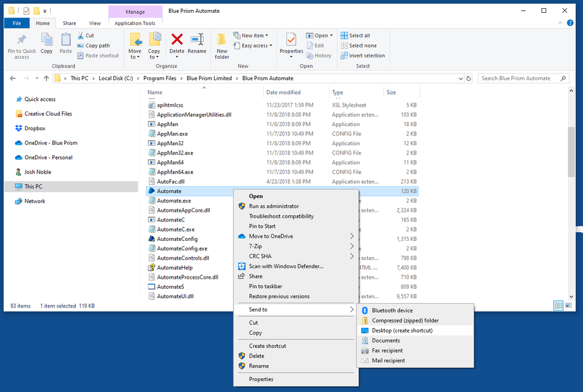Screen dimensions: 583x392
Task: Select the AppMan64 application file
Action: [x=170, y=162]
